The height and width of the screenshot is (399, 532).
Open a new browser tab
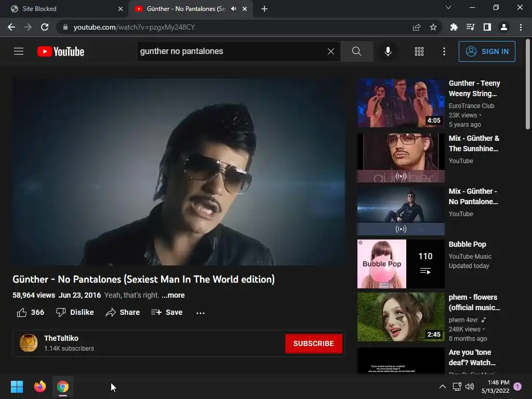[264, 9]
